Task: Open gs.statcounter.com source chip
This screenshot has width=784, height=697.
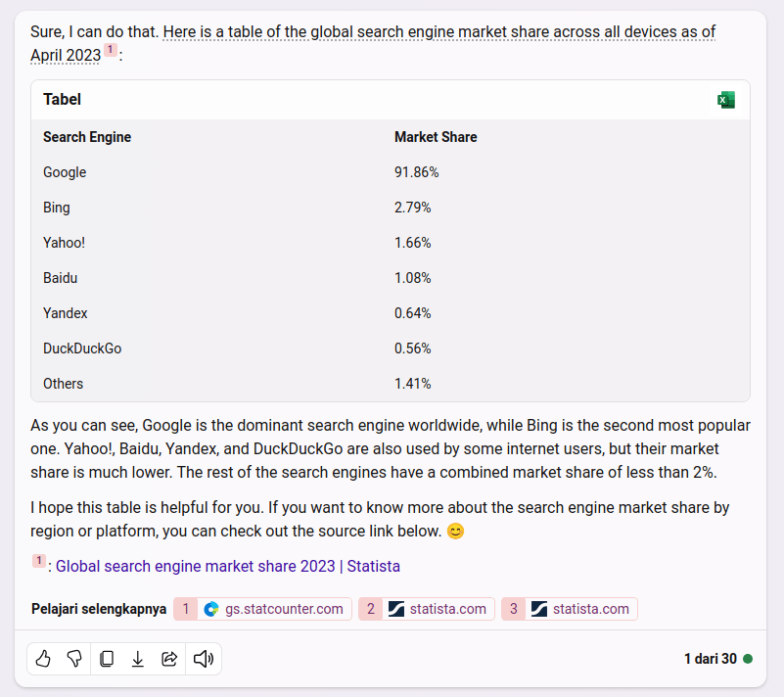Action: (x=263, y=609)
